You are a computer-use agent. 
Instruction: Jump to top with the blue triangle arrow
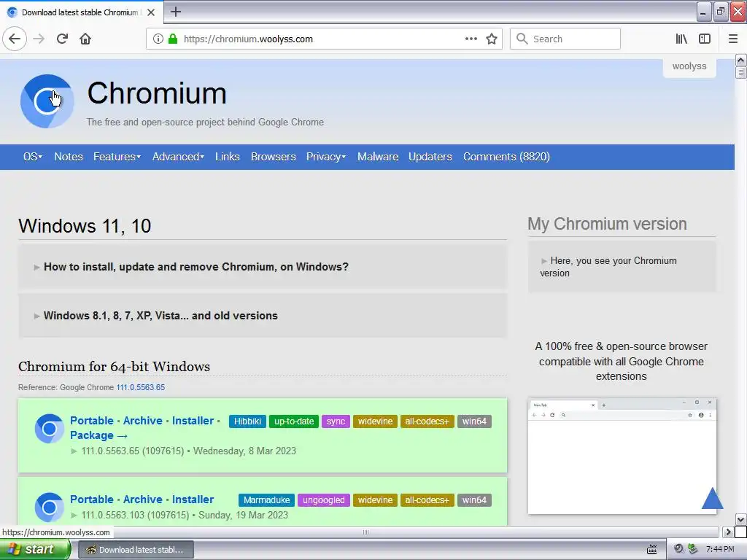tap(712, 498)
